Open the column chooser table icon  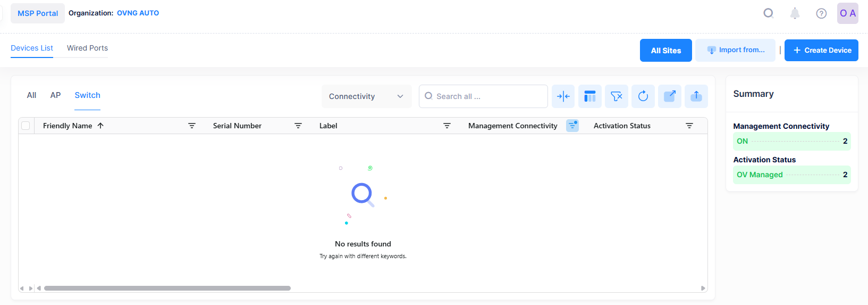[589, 96]
